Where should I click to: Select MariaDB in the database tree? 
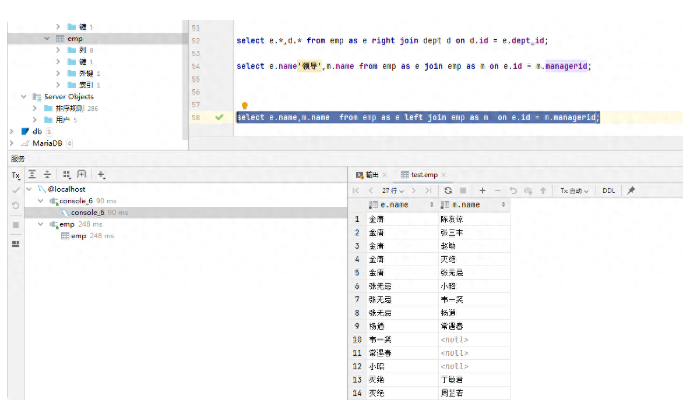click(47, 143)
